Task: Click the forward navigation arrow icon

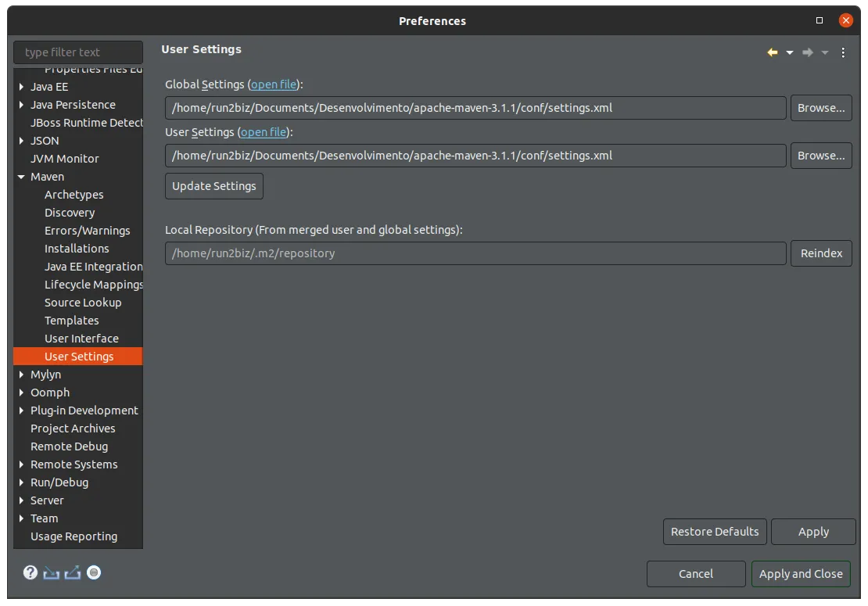Action: (x=808, y=52)
